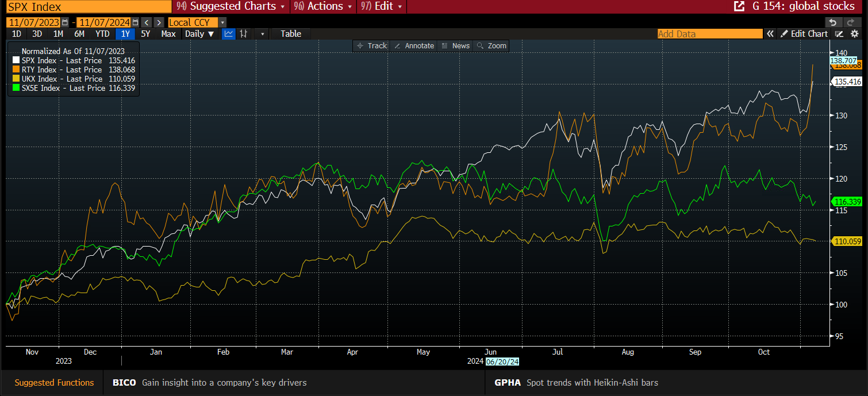
Task: Click the Edit Chart button
Action: (x=804, y=34)
